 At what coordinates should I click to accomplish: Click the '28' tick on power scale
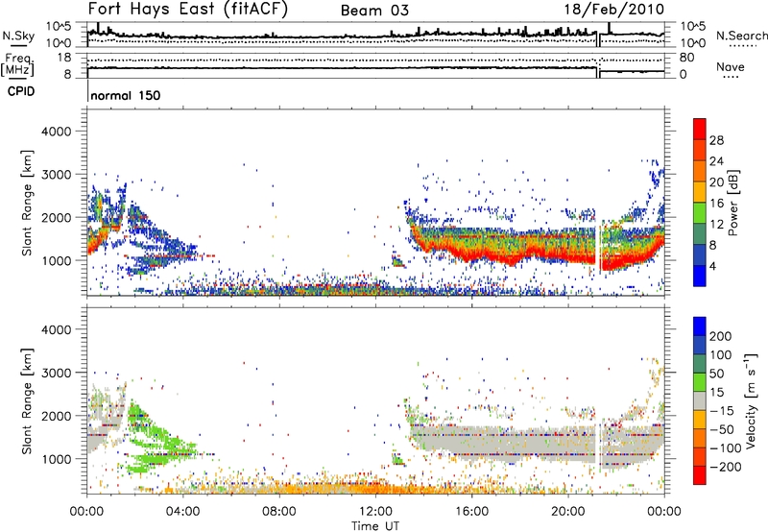(x=716, y=140)
